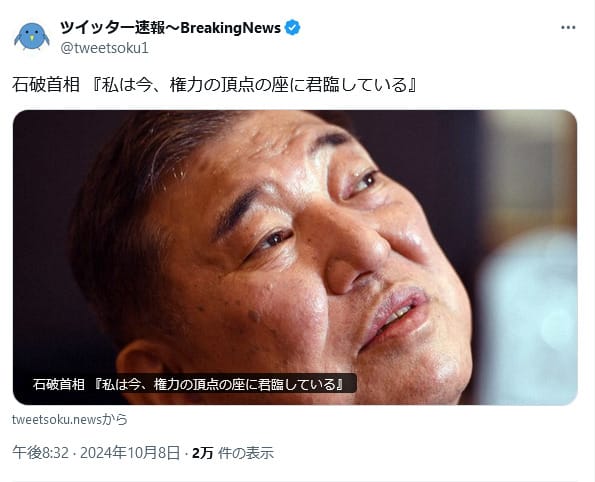Open the @tweetsoku1 handle link
This screenshot has height=482, width=595.
(104, 48)
